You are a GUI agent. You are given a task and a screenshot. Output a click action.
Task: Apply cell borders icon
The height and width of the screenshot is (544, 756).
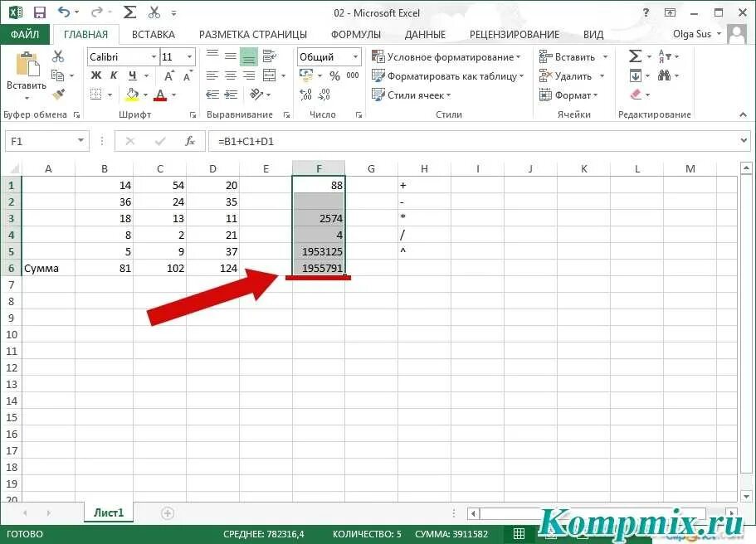(x=96, y=95)
